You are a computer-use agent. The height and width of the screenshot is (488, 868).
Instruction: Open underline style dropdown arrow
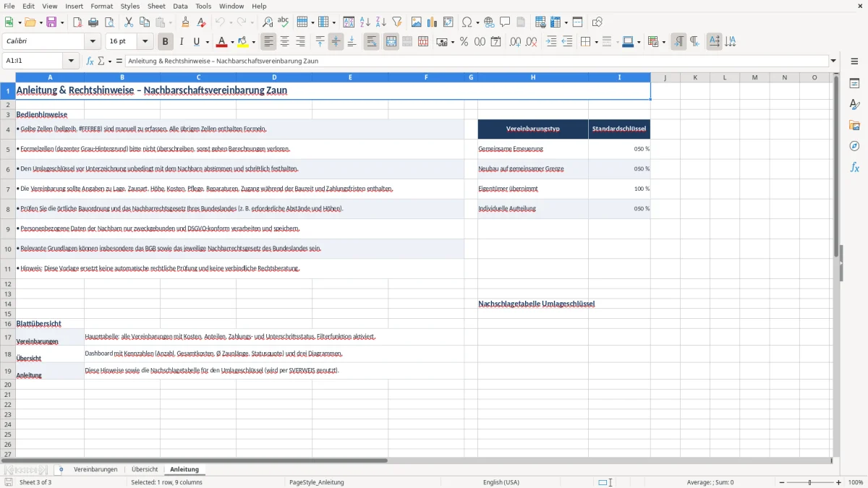click(207, 43)
